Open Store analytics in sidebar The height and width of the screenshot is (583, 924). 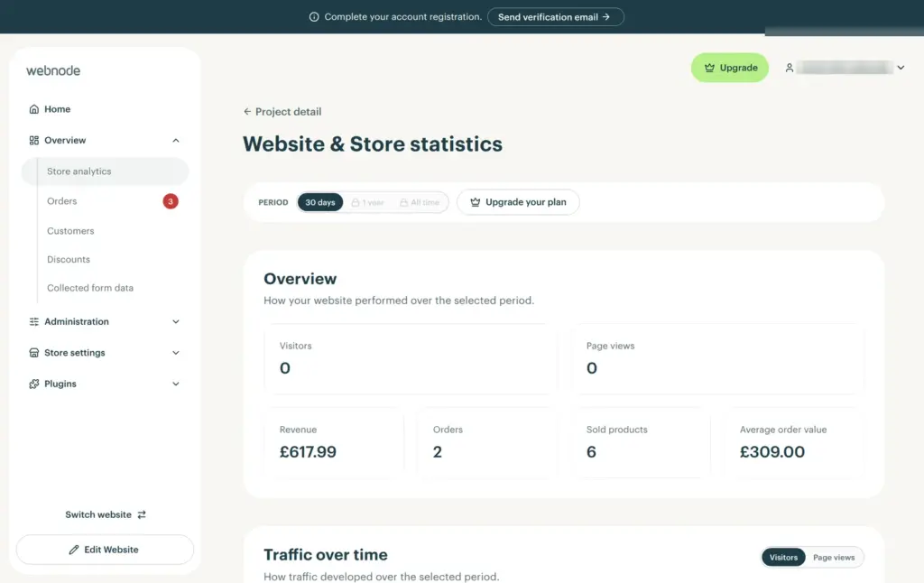coord(105,171)
